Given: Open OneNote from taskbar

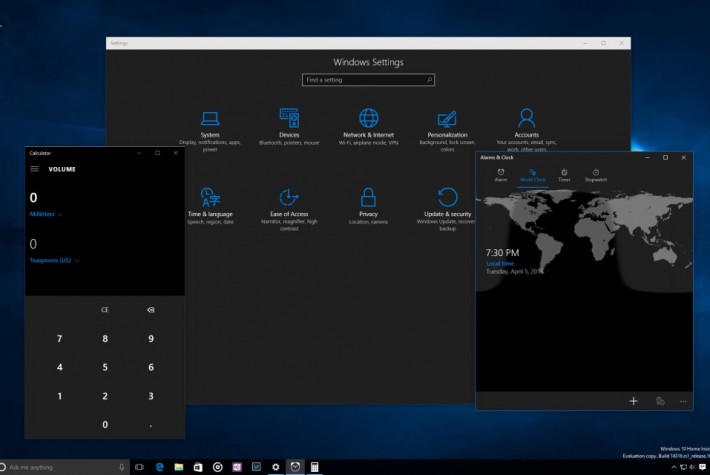Looking at the screenshot, I should [237, 467].
